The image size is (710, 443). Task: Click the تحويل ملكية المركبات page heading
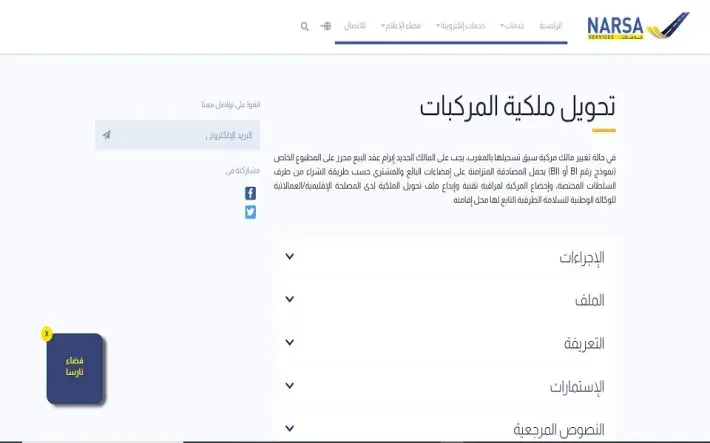pos(518,107)
